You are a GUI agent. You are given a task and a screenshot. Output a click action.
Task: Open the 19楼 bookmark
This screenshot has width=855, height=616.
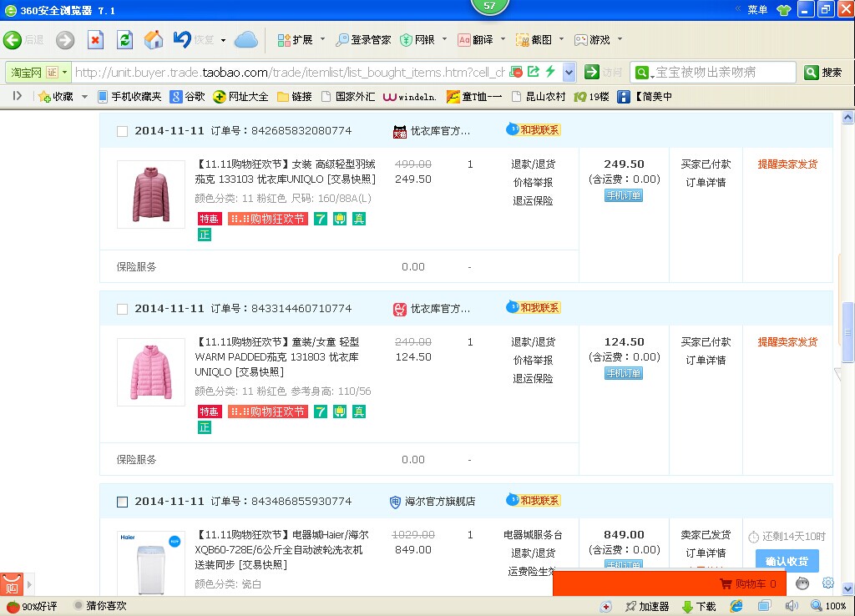[592, 97]
